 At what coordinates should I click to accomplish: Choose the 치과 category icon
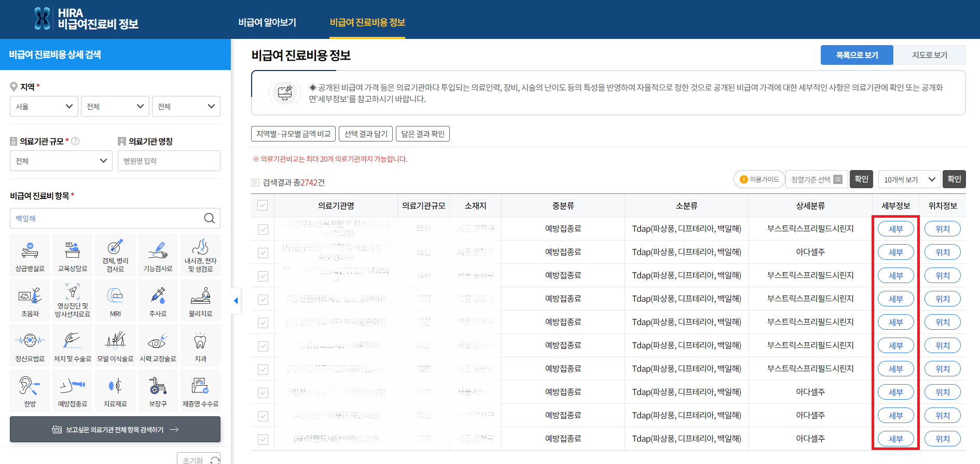point(200,345)
